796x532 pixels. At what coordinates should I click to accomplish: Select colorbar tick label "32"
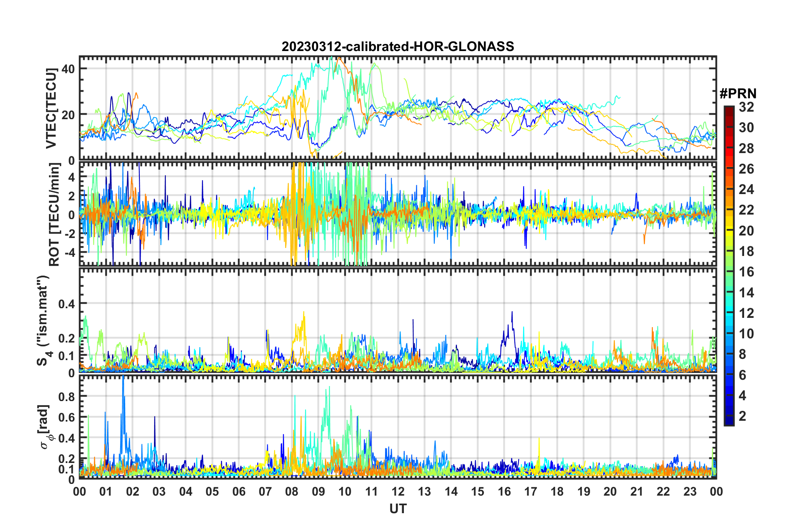(746, 107)
